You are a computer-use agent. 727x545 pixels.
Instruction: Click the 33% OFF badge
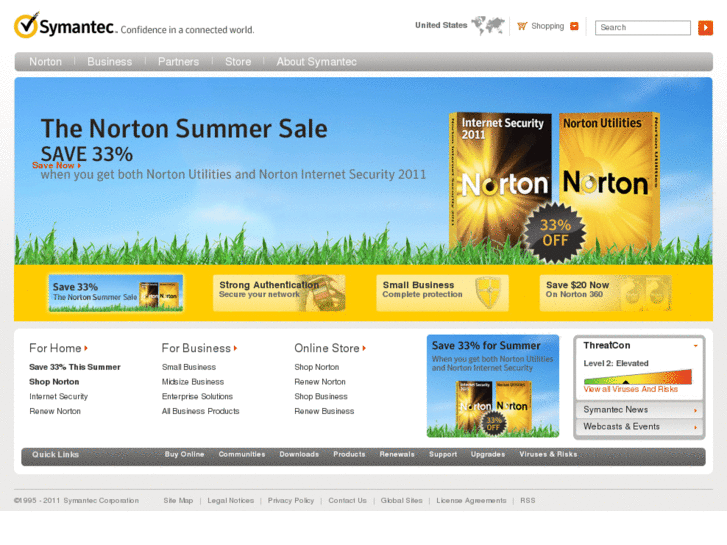pos(555,233)
